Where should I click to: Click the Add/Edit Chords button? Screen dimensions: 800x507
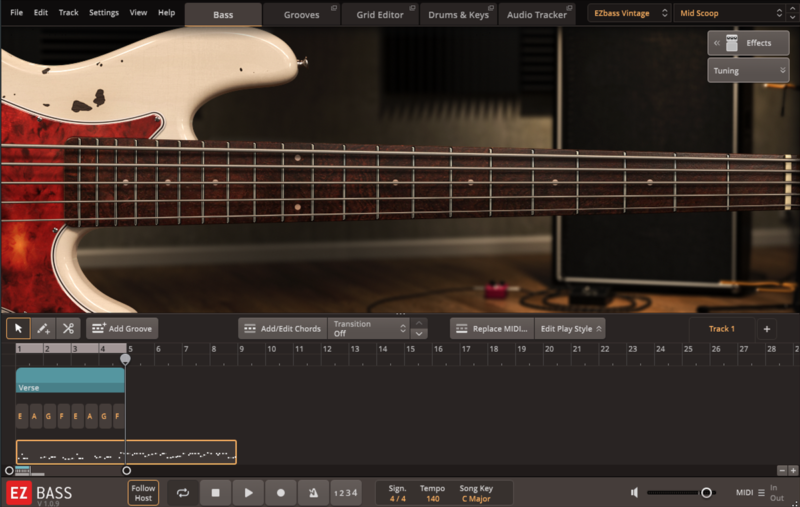[282, 328]
